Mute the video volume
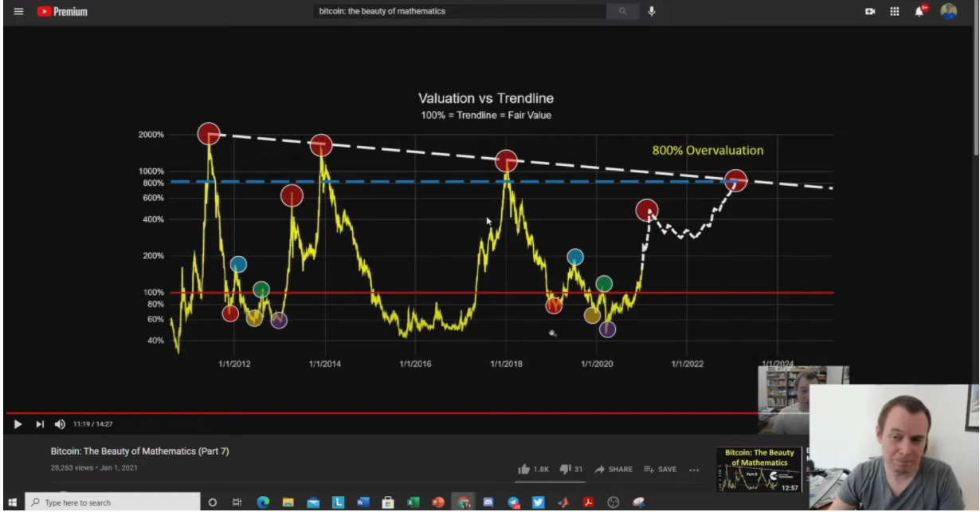 tap(60, 424)
